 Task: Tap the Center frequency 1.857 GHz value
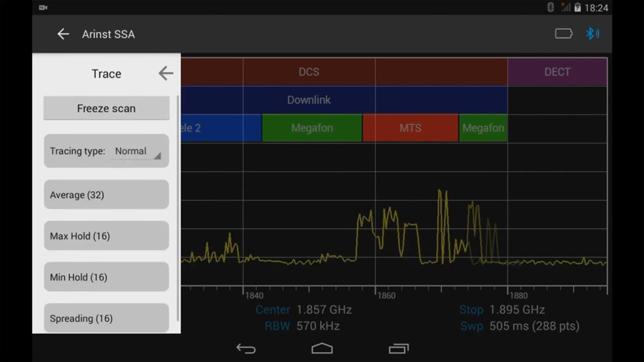(324, 310)
